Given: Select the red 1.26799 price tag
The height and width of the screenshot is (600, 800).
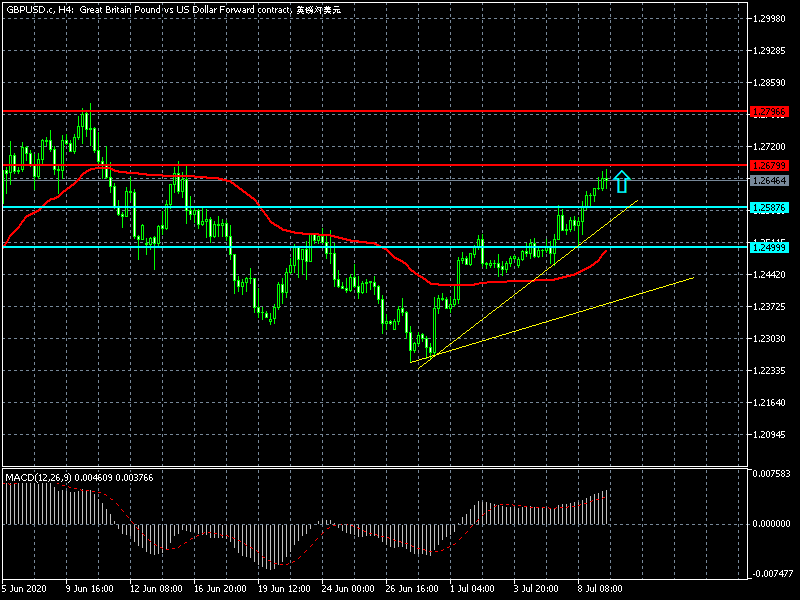Looking at the screenshot, I should click(x=769, y=165).
